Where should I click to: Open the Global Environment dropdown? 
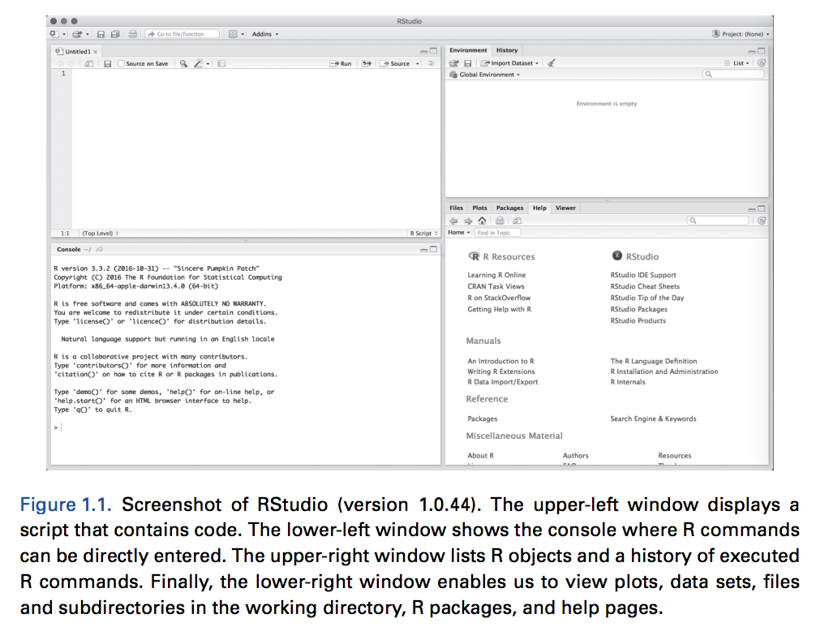tap(484, 75)
